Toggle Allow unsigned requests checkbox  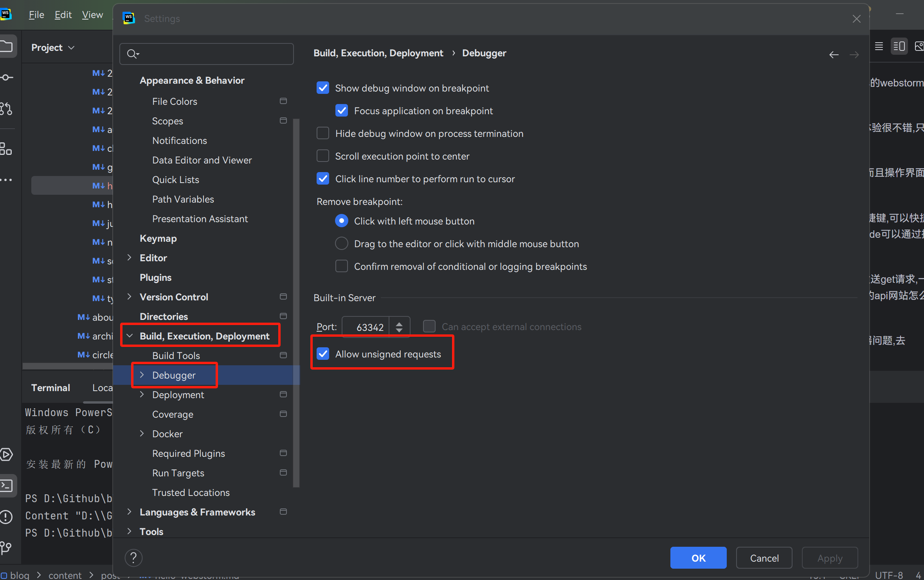(x=323, y=354)
